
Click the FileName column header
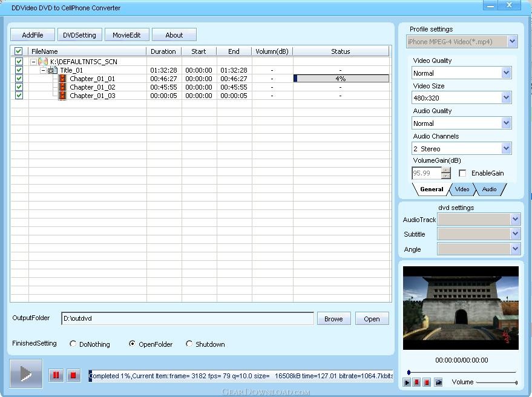[88, 51]
